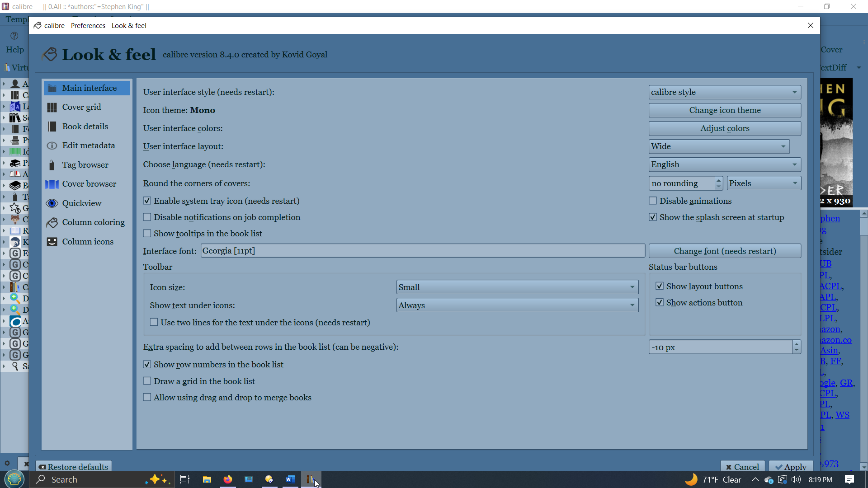
Task: Open Column coloring settings icon
Action: point(52,222)
